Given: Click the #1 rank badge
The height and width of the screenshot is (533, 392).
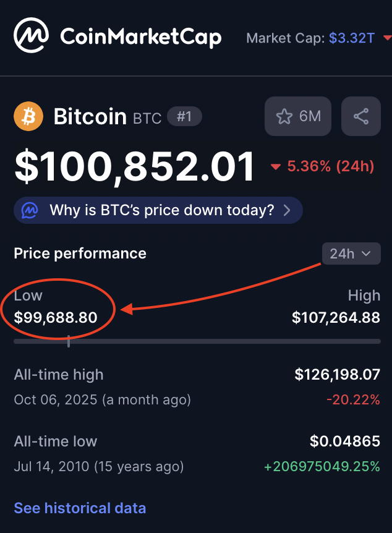Looking at the screenshot, I should coord(184,116).
